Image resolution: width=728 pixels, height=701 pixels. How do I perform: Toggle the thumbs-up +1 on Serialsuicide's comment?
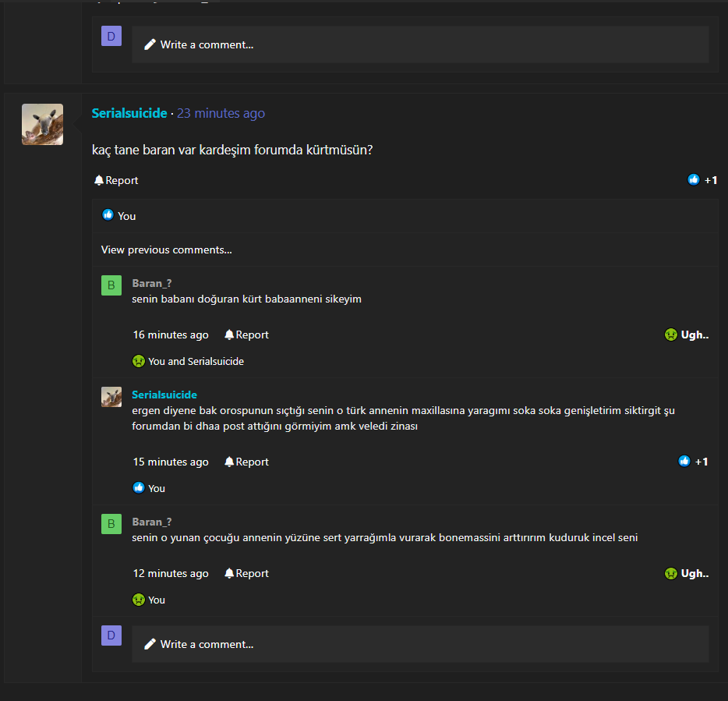point(693,462)
